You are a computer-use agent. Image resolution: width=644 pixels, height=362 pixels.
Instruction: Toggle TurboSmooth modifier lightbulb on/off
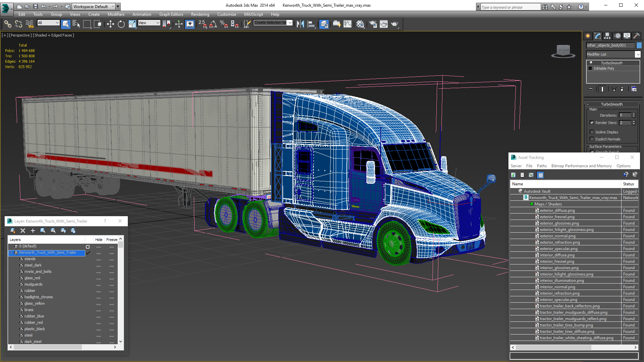pos(591,63)
